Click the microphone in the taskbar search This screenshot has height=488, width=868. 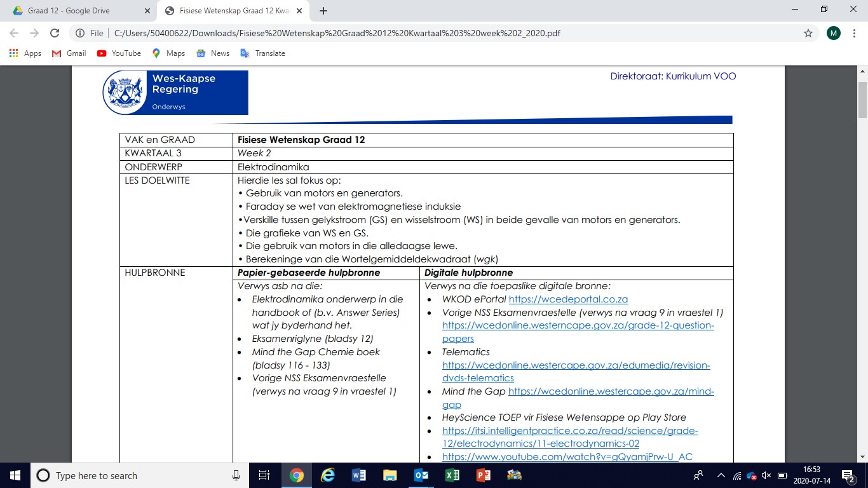[x=236, y=475]
